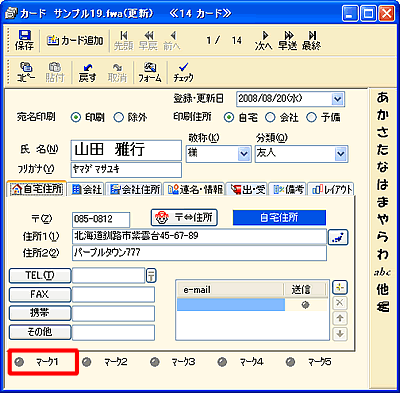Screen dimensions: 400x393
Task: Switch to レイアウト tab
Action: pos(331,190)
